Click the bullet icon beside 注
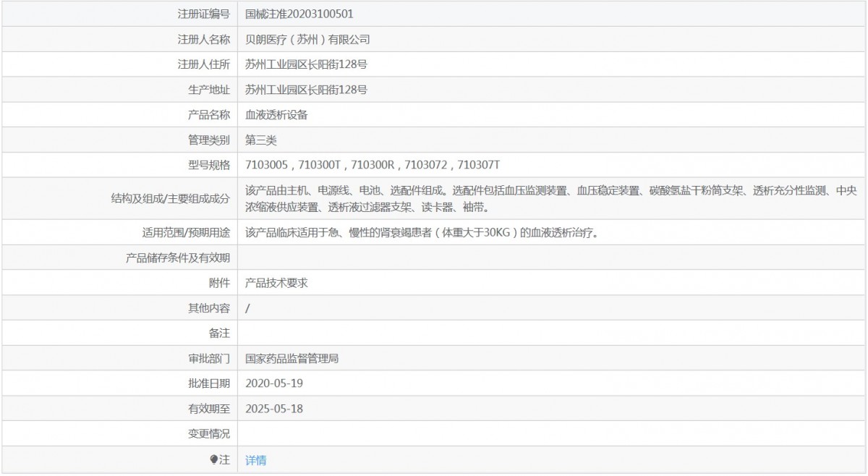The height and width of the screenshot is (476, 868). pos(214,459)
